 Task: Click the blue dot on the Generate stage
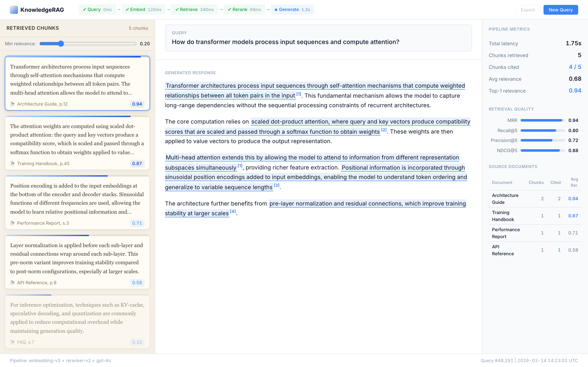[276, 10]
